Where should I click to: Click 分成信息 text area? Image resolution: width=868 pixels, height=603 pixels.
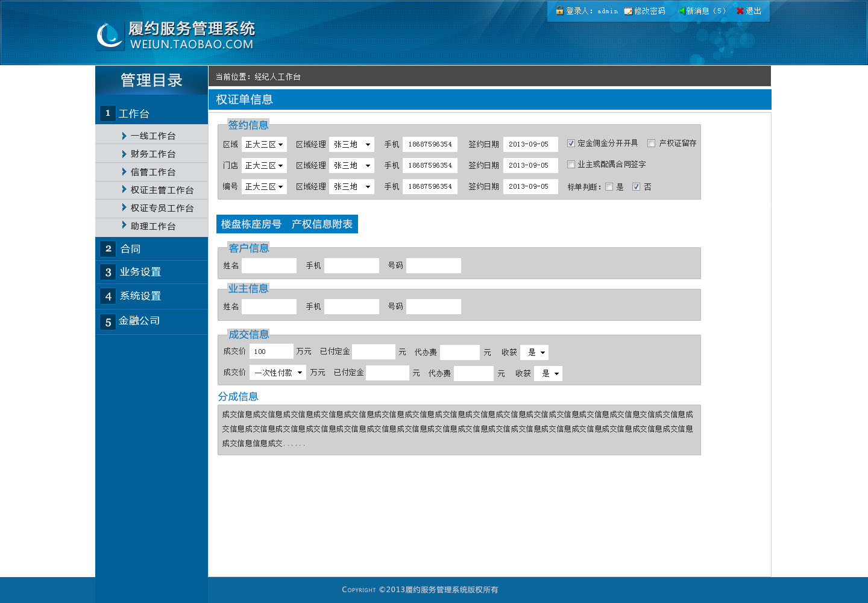(459, 429)
